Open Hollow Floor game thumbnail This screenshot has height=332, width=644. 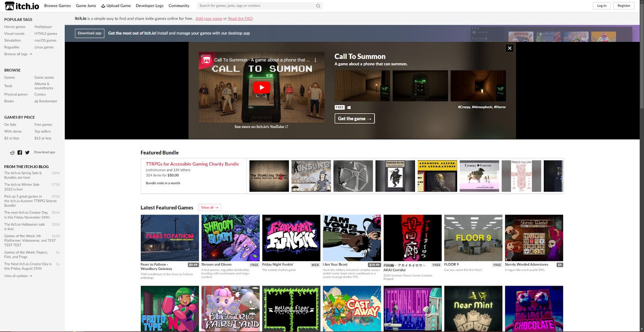(x=291, y=309)
